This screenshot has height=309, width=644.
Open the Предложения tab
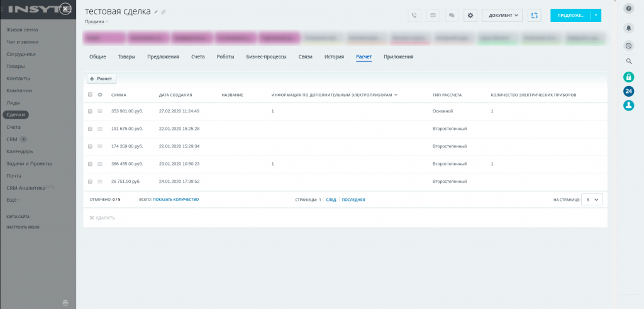click(163, 57)
